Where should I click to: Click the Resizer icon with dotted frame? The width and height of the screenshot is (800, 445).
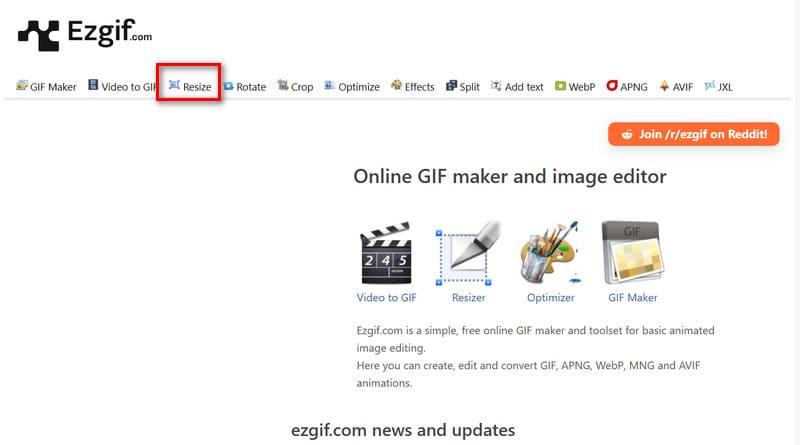pos(468,254)
